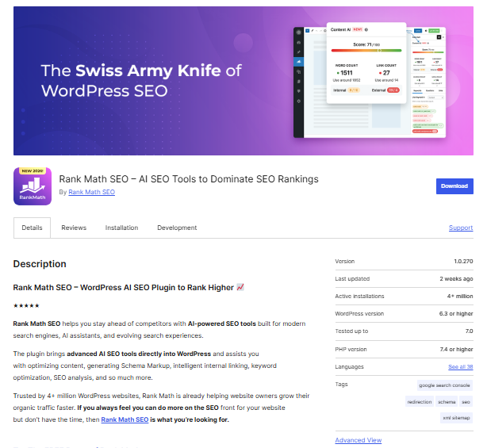Viewport: 487px width, 448px height.
Task: Open the Support link
Action: coord(461,228)
